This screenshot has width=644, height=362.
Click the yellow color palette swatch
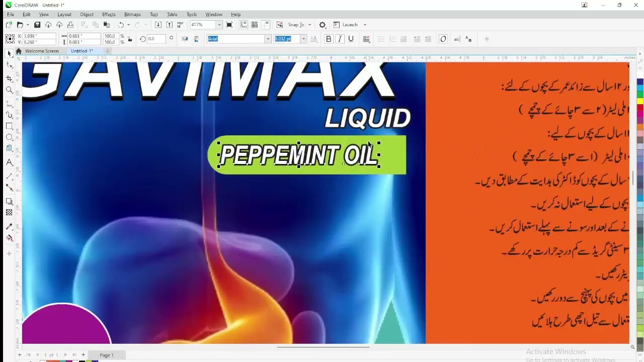(640, 101)
